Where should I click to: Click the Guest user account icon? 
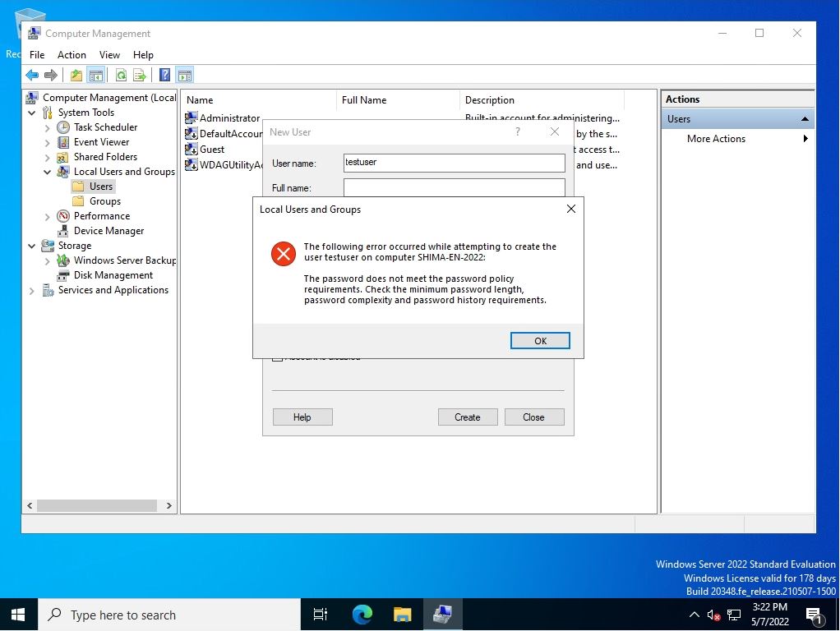pyautogui.click(x=192, y=149)
